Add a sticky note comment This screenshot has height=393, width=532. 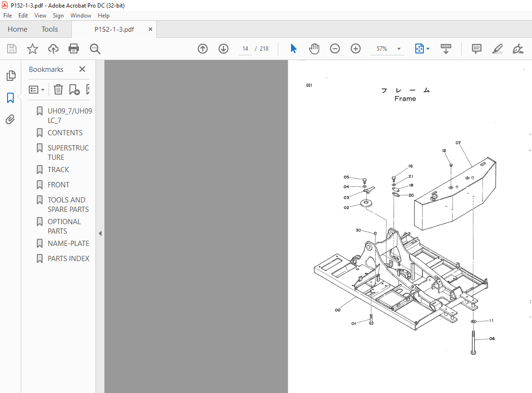coord(476,48)
